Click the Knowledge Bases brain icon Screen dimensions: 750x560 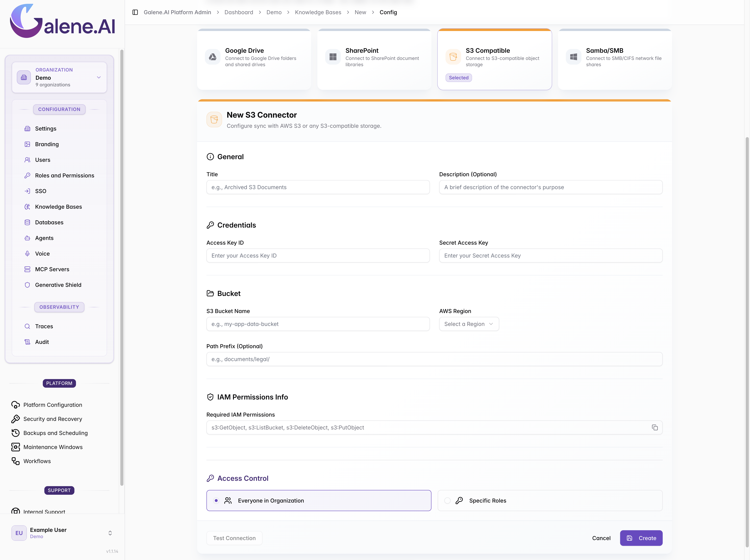[27, 206]
